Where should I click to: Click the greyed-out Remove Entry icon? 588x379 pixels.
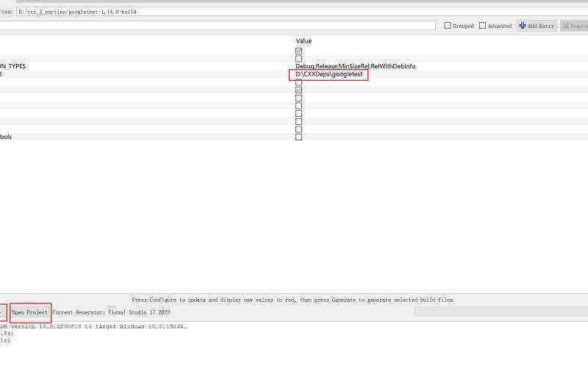[567, 26]
